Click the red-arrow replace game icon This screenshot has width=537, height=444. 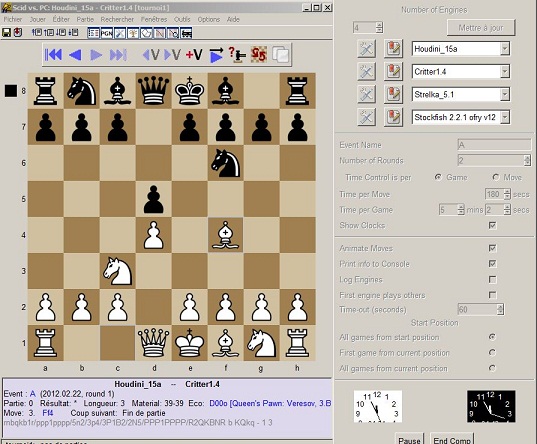click(x=17, y=33)
